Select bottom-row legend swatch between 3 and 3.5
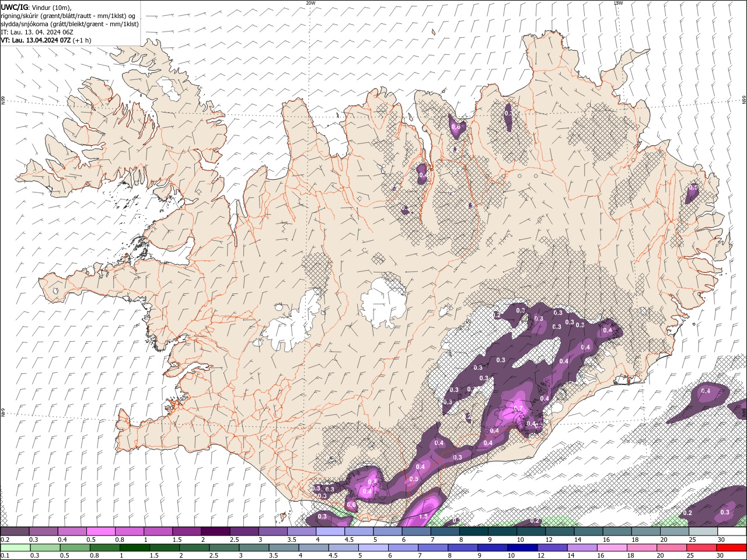The image size is (747, 560). (254, 548)
